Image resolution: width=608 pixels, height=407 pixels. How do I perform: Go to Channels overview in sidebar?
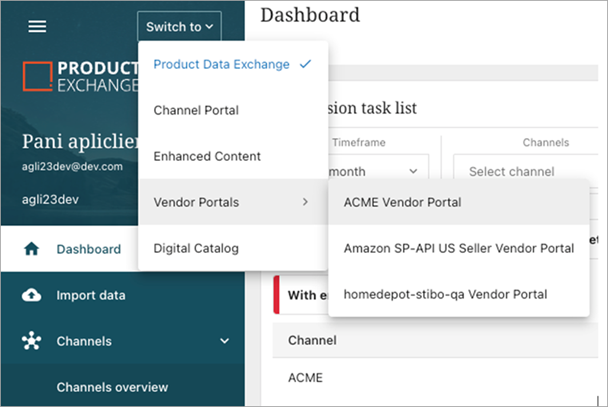(x=112, y=387)
